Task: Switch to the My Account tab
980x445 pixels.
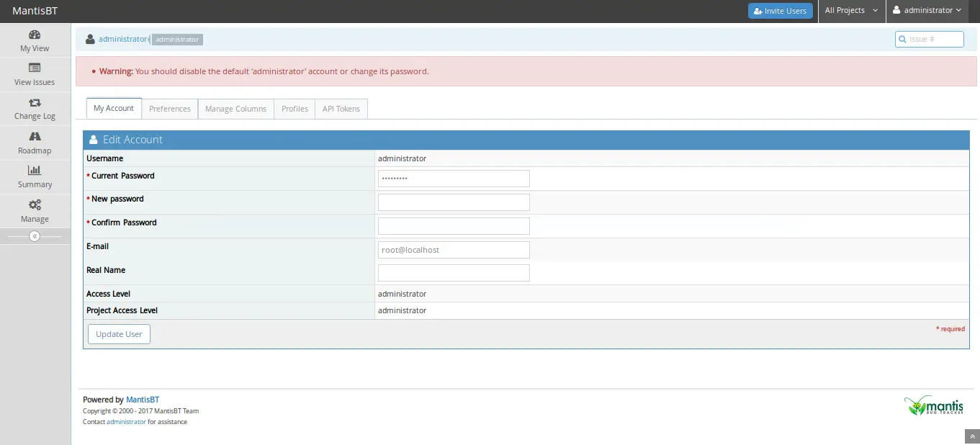Action: (x=114, y=109)
